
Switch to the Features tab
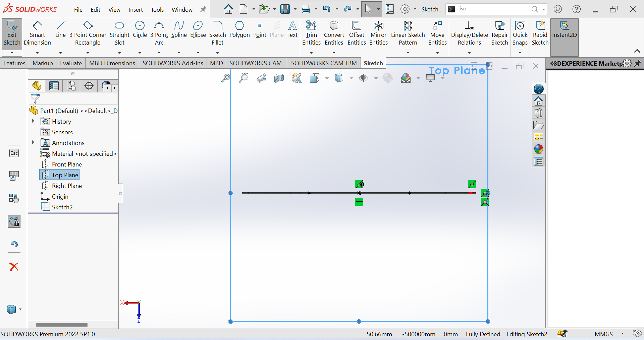14,63
